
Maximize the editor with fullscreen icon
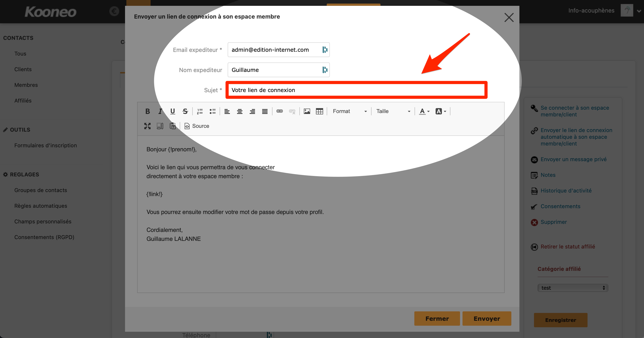coord(147,126)
